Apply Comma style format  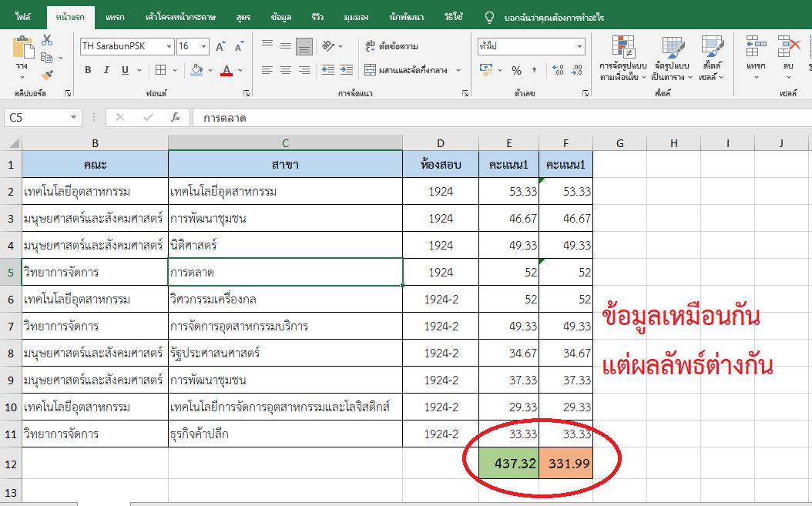(x=534, y=70)
